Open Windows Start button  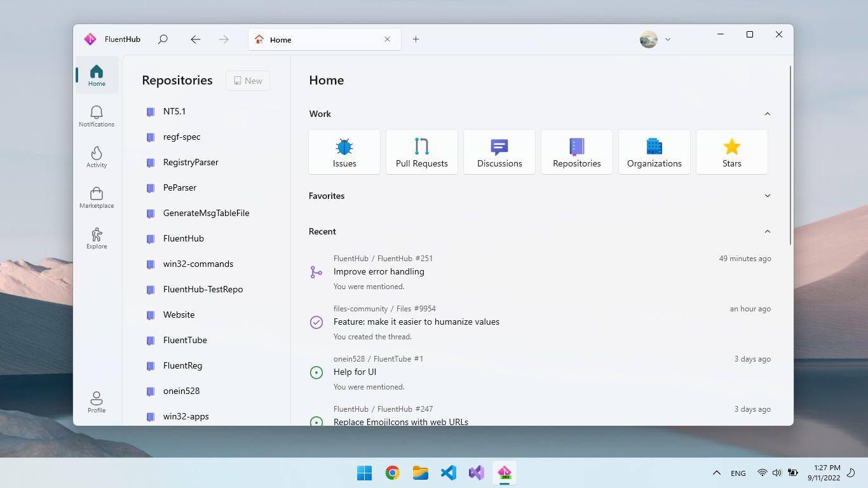(364, 473)
